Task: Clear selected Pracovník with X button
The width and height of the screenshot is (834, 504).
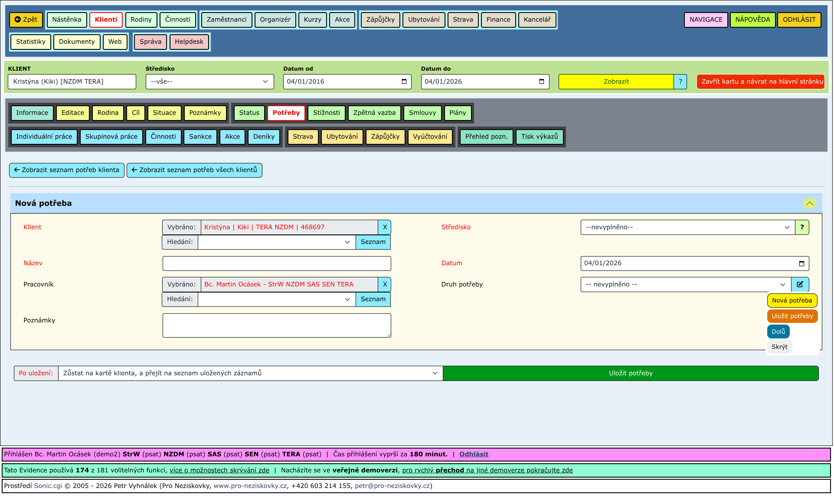Action: 384,285
